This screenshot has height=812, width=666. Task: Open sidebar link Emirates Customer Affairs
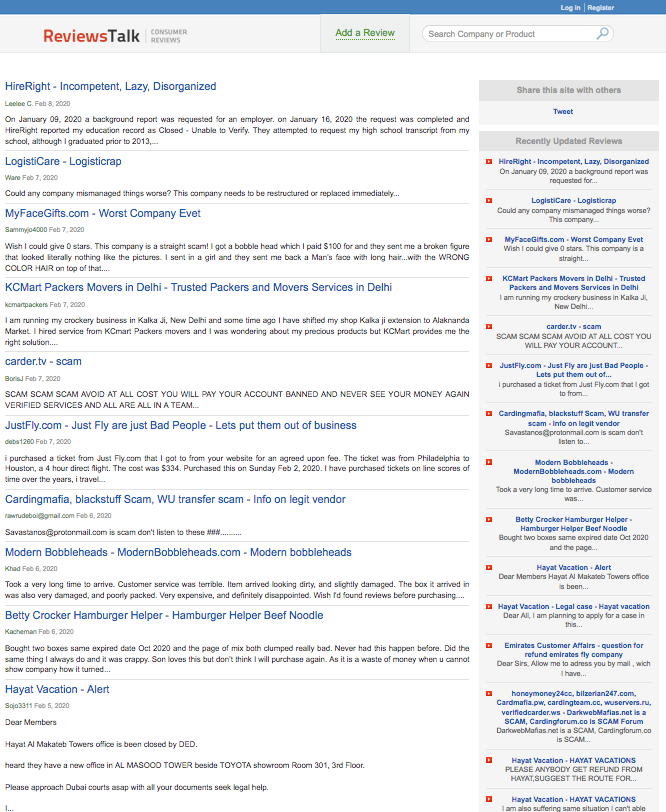click(574, 650)
